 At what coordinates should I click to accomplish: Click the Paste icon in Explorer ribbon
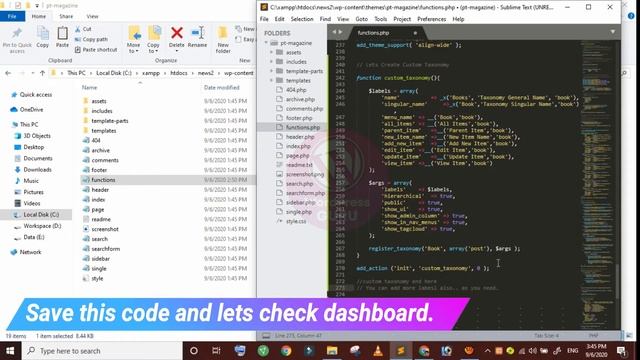click(x=62, y=33)
